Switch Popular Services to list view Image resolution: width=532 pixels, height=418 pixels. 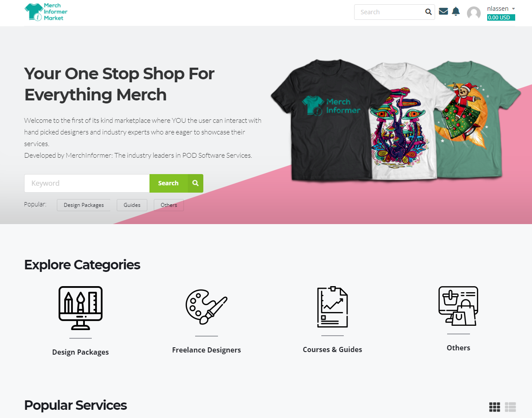[510, 407]
